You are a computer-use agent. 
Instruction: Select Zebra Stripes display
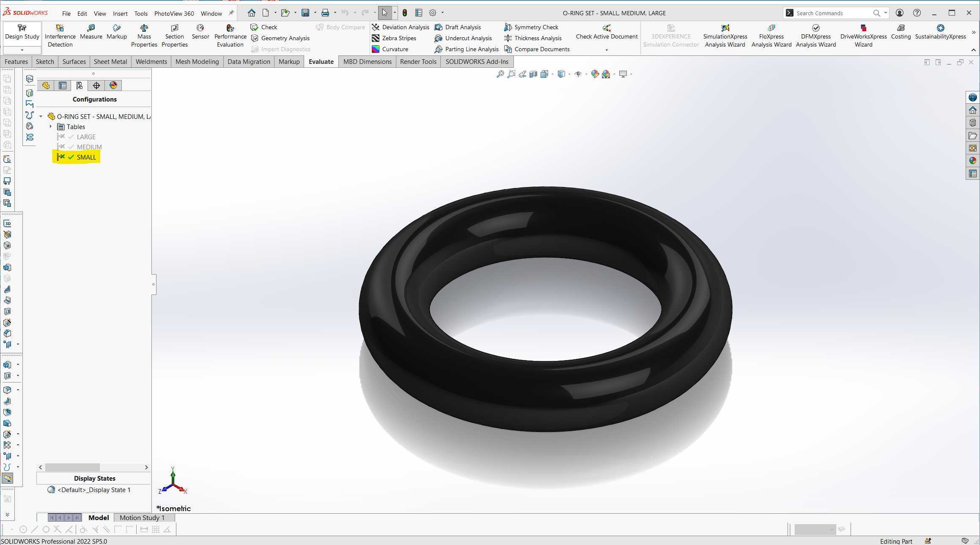click(x=394, y=38)
